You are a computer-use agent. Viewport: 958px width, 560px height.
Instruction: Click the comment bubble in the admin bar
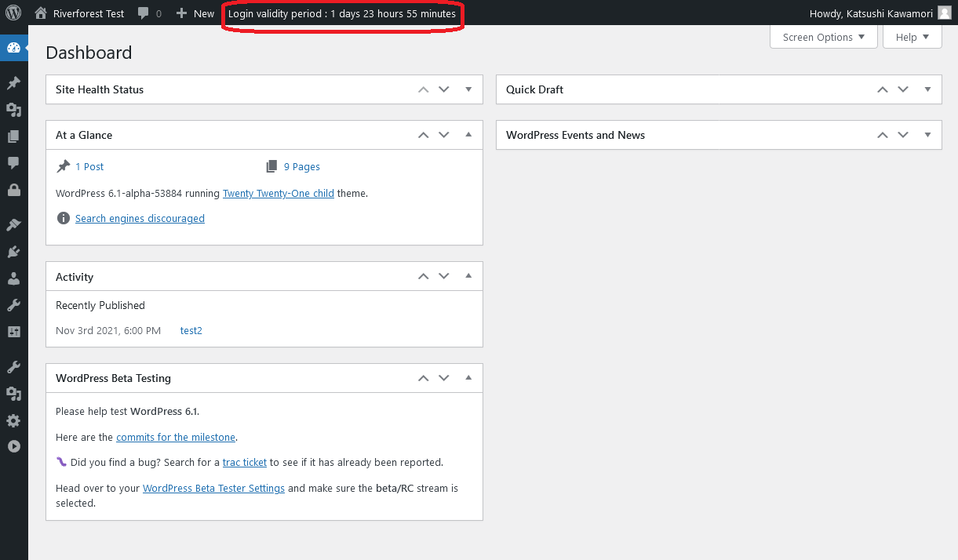pyautogui.click(x=149, y=13)
